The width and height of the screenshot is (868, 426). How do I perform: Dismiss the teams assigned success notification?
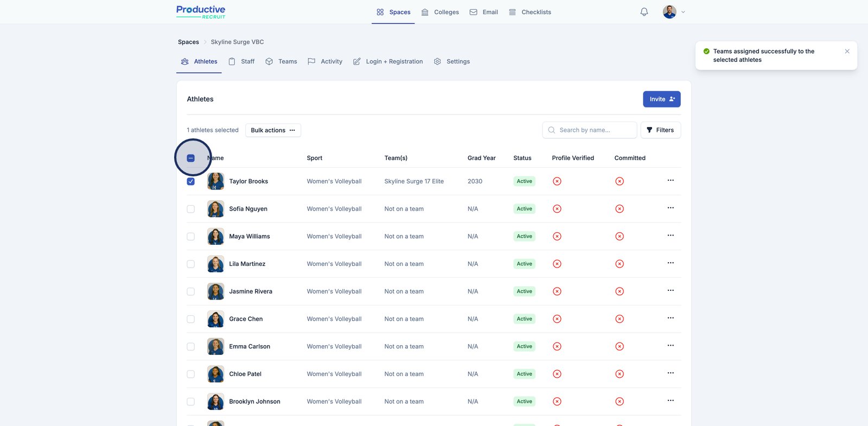847,52
